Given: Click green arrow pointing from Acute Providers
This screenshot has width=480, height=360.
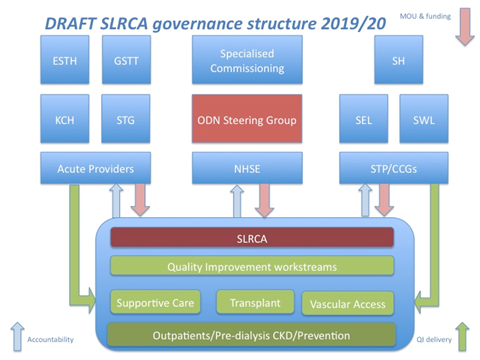Looking at the screenshot, I should pos(82,248).
